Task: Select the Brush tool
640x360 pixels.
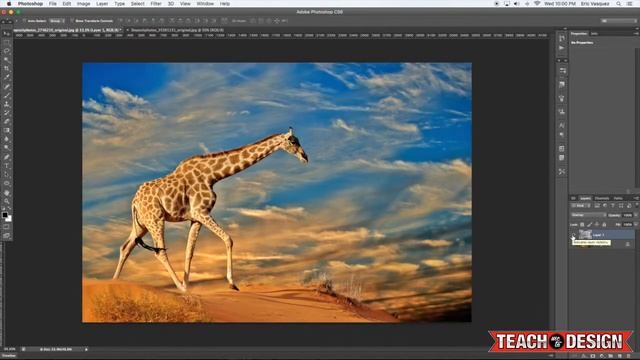Action: click(6, 96)
